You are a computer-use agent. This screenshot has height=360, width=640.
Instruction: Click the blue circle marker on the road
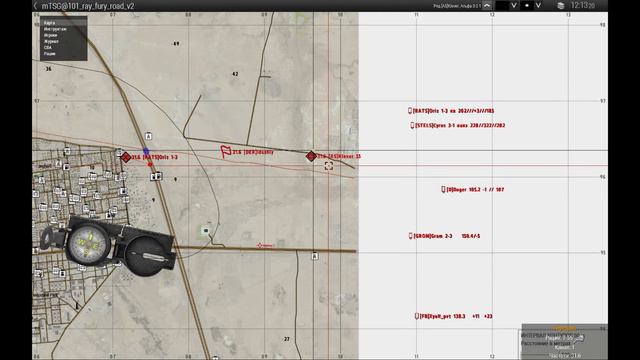(146, 151)
